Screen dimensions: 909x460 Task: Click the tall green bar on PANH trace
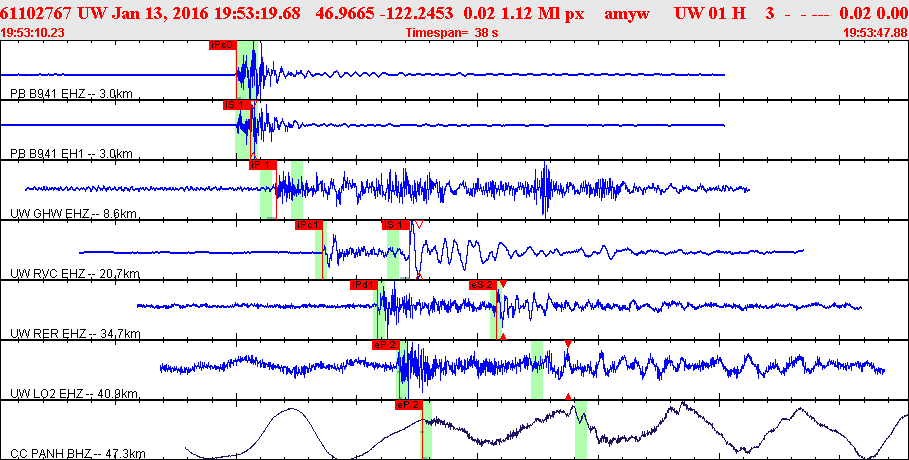tap(580, 430)
